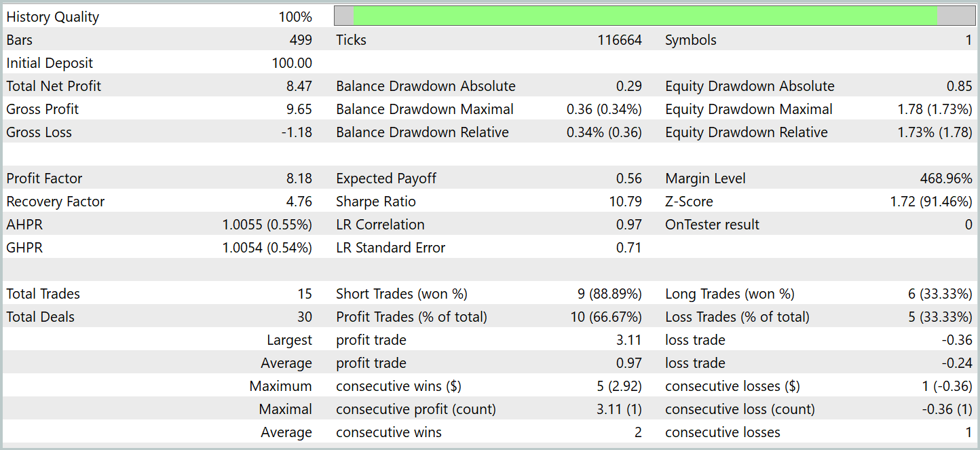Select the Total Trades value 15

point(305,294)
